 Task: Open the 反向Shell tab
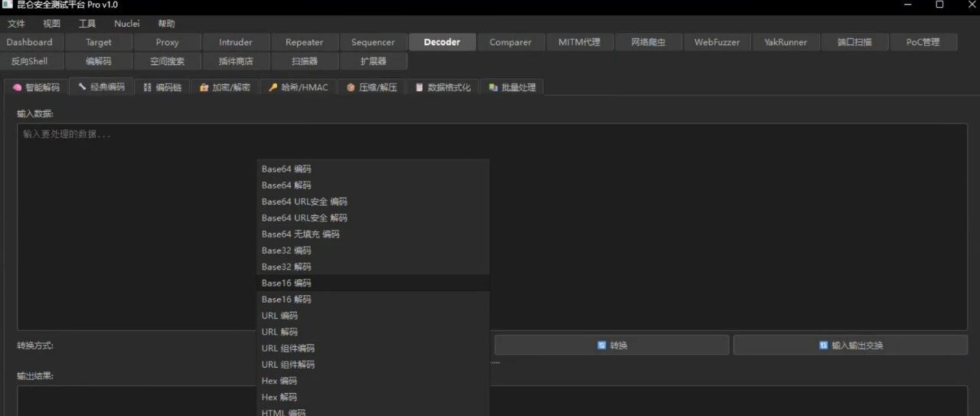[x=30, y=61]
